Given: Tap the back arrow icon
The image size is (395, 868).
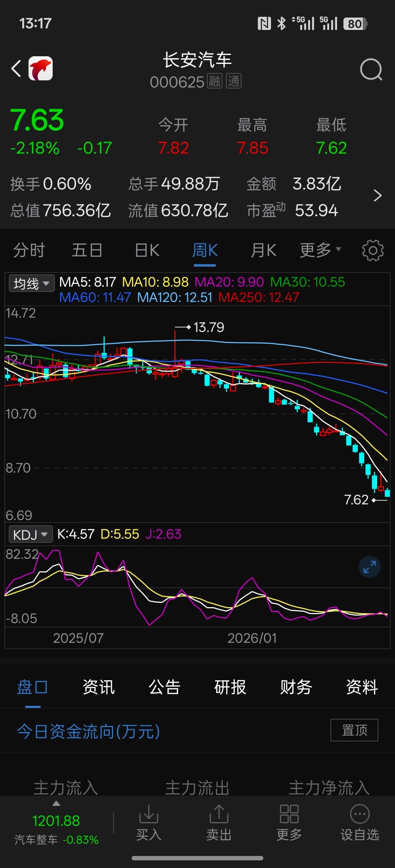Looking at the screenshot, I should 16,69.
